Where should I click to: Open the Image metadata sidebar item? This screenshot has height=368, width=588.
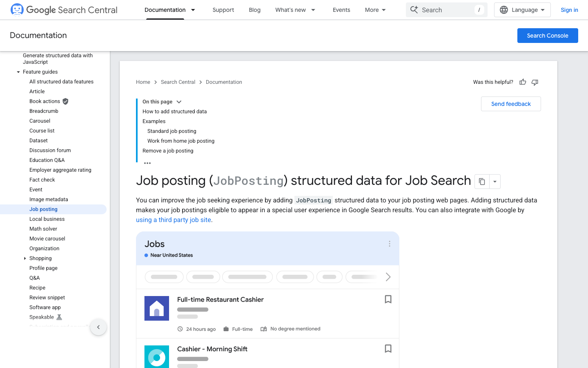[49, 200]
